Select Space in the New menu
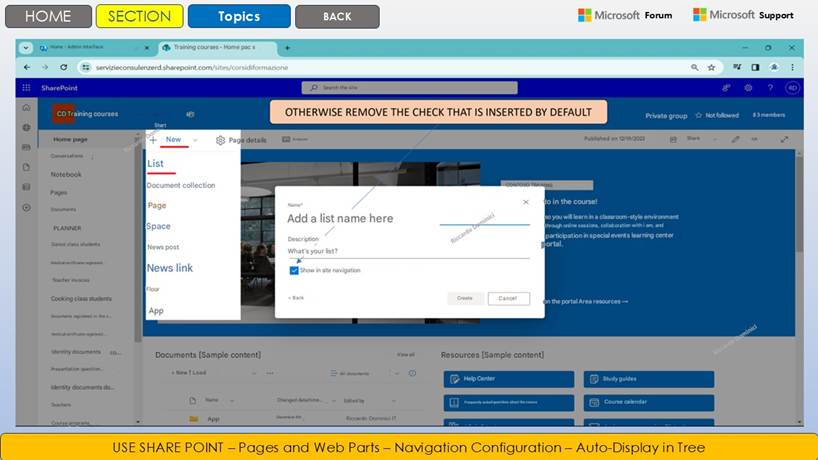This screenshot has width=818, height=460. pyautogui.click(x=158, y=226)
